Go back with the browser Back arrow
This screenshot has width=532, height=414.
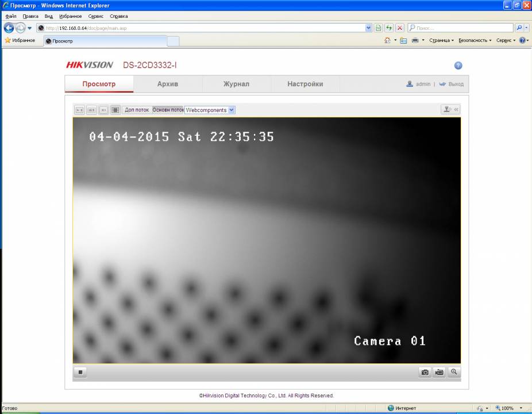tap(9, 28)
